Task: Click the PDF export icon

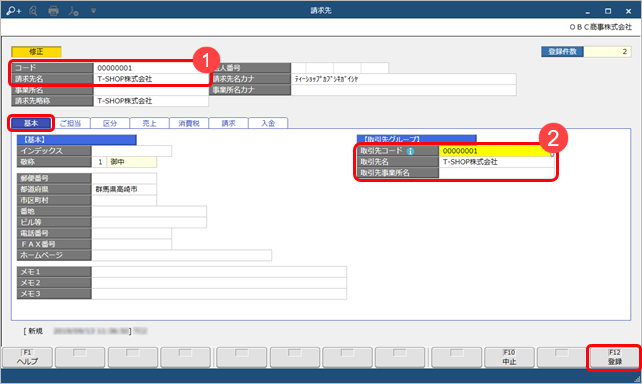Action: (x=73, y=11)
